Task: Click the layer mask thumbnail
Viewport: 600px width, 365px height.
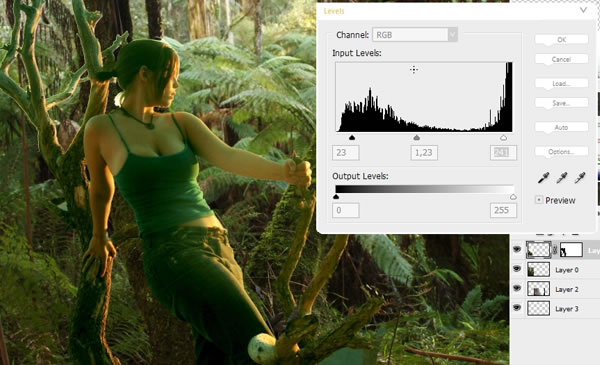Action: tap(571, 250)
